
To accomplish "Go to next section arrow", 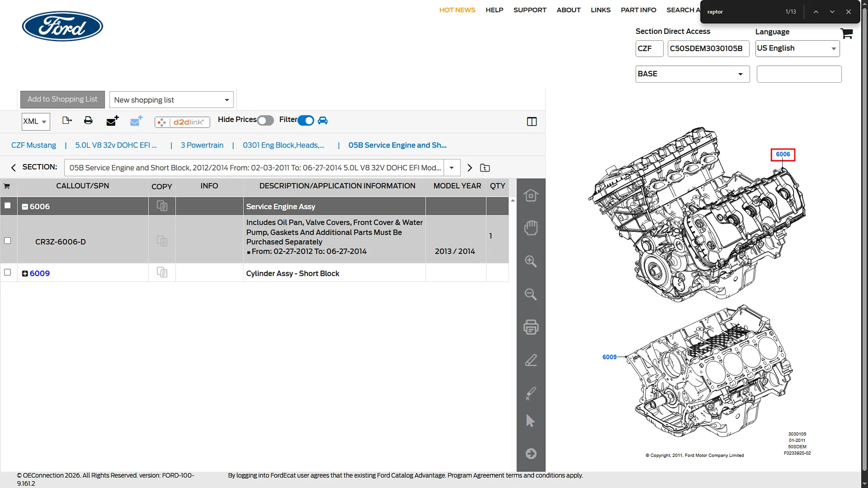I will click(470, 168).
